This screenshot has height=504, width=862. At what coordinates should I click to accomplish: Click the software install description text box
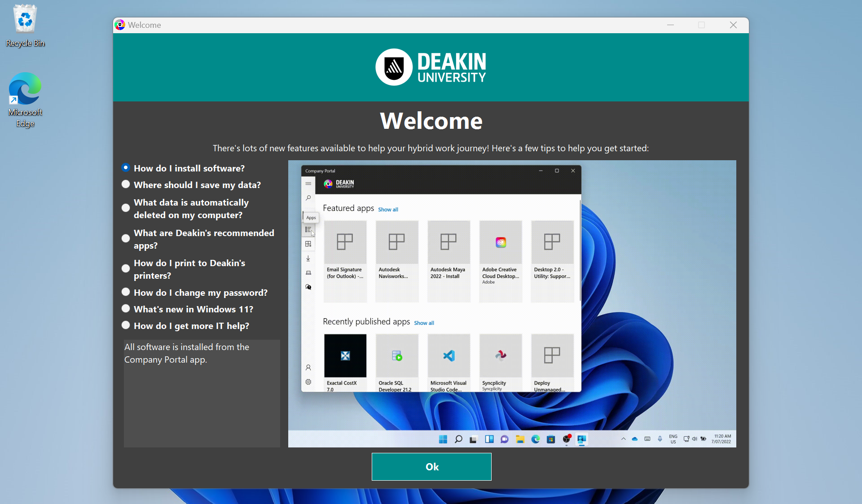tap(202, 393)
